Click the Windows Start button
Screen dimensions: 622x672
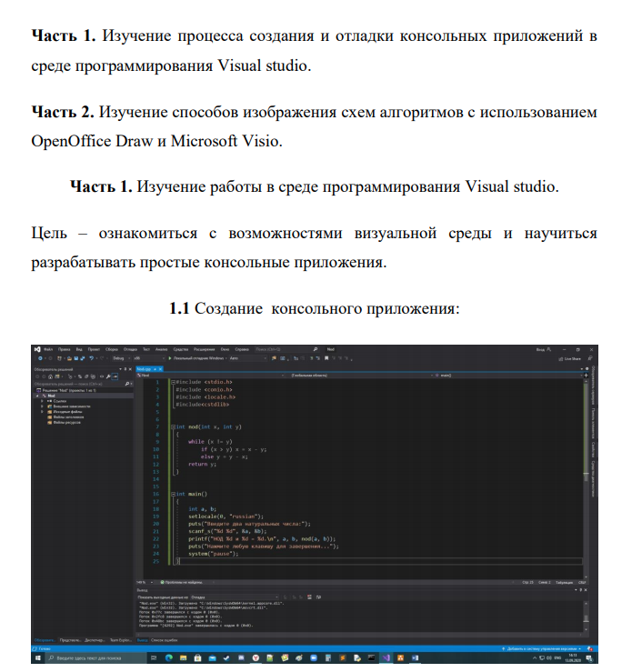pos(37,657)
